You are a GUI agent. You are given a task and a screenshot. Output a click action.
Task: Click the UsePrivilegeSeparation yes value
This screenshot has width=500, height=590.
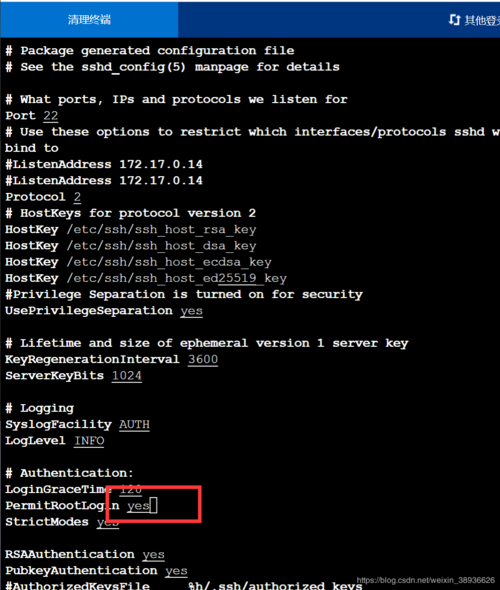191,311
